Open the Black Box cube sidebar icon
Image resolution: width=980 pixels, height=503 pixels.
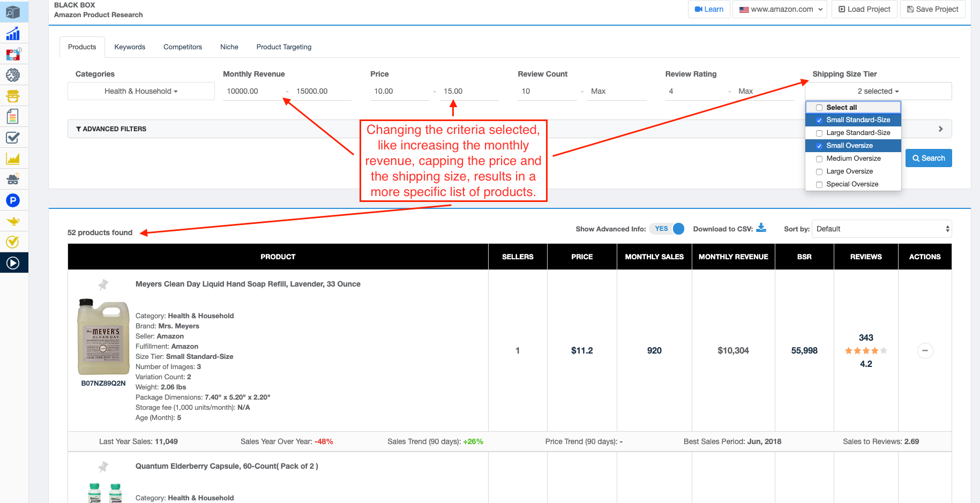[13, 12]
